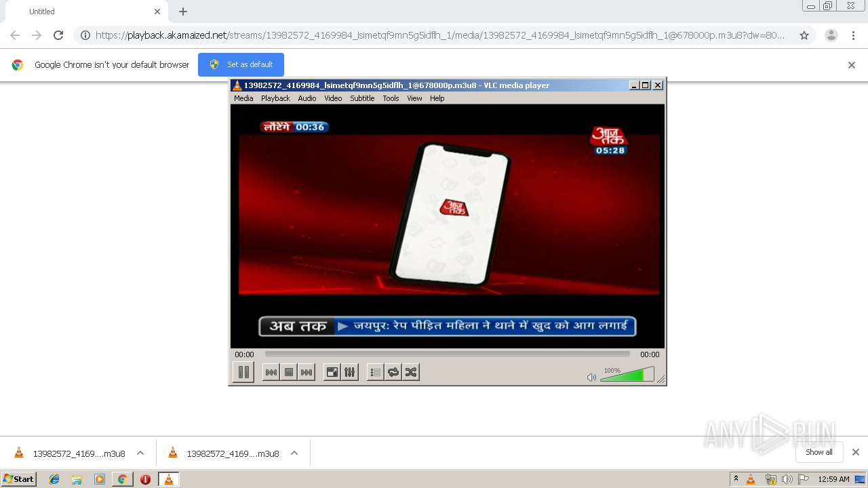Image resolution: width=868 pixels, height=488 pixels.
Task: Click the Chrome address bar URL
Action: pyautogui.click(x=440, y=35)
